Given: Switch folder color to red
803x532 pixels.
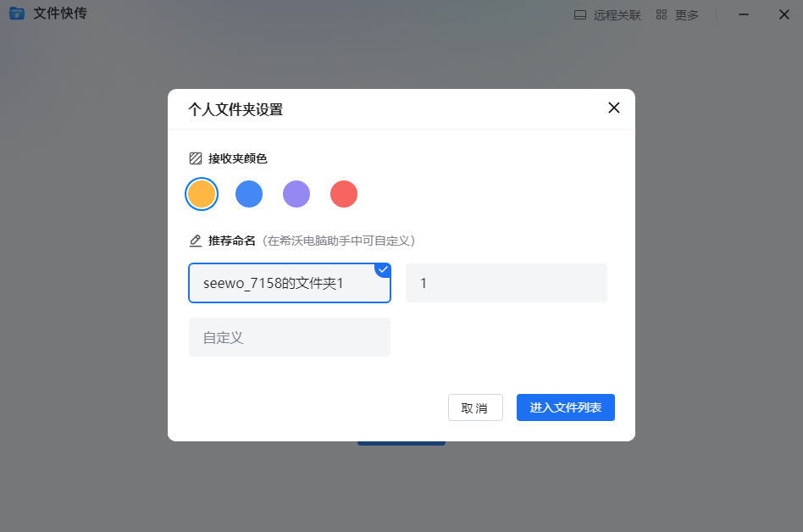Looking at the screenshot, I should point(344,194).
